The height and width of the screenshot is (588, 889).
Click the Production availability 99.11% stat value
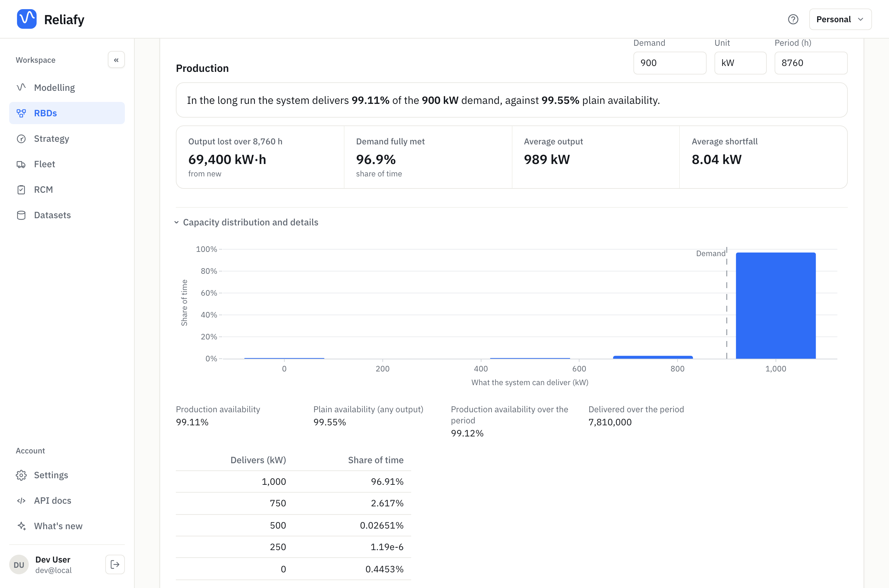[192, 422]
